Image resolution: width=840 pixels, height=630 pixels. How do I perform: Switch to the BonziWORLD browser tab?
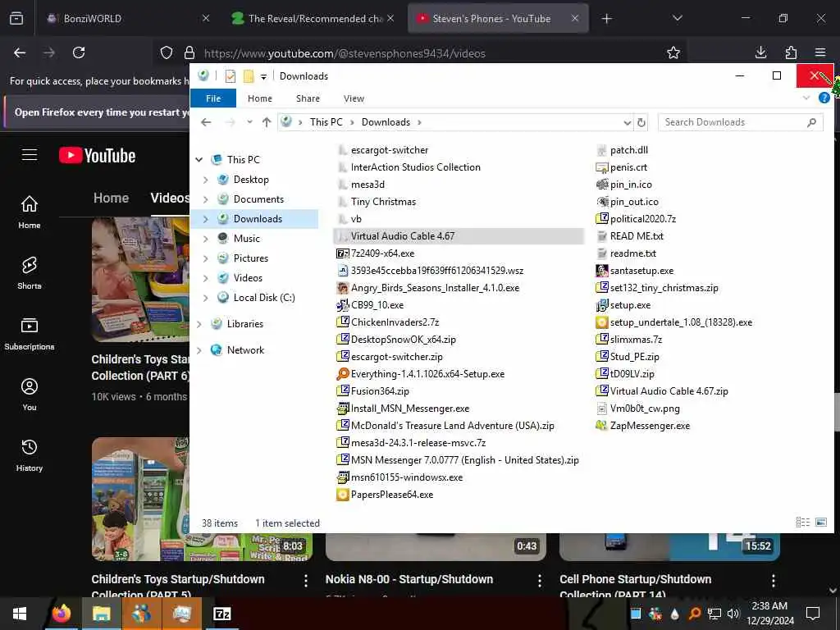coord(127,18)
